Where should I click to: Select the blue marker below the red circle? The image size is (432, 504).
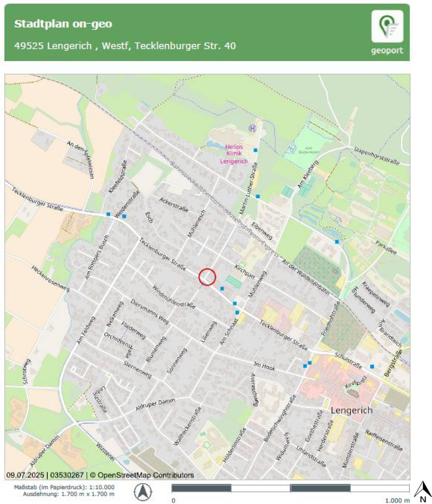[222, 288]
